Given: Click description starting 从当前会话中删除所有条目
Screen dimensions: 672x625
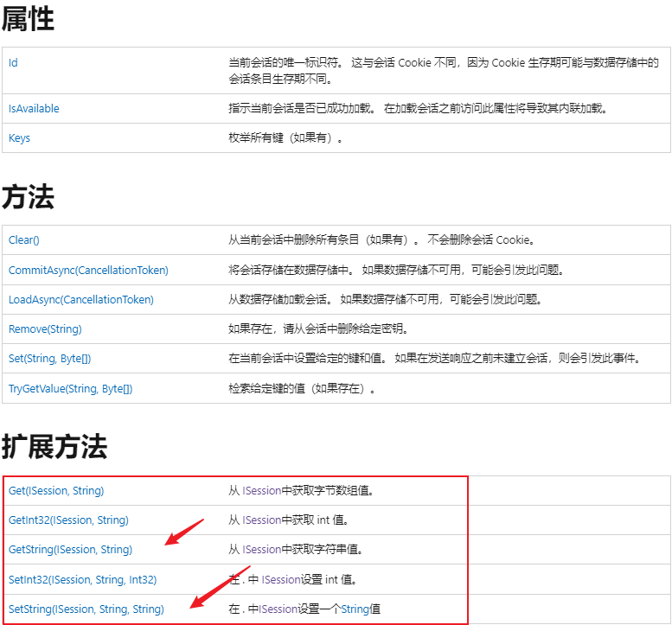Looking at the screenshot, I should tap(382, 240).
